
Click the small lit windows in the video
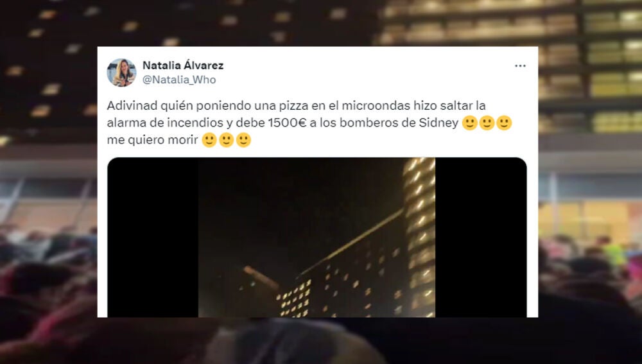tap(293, 299)
